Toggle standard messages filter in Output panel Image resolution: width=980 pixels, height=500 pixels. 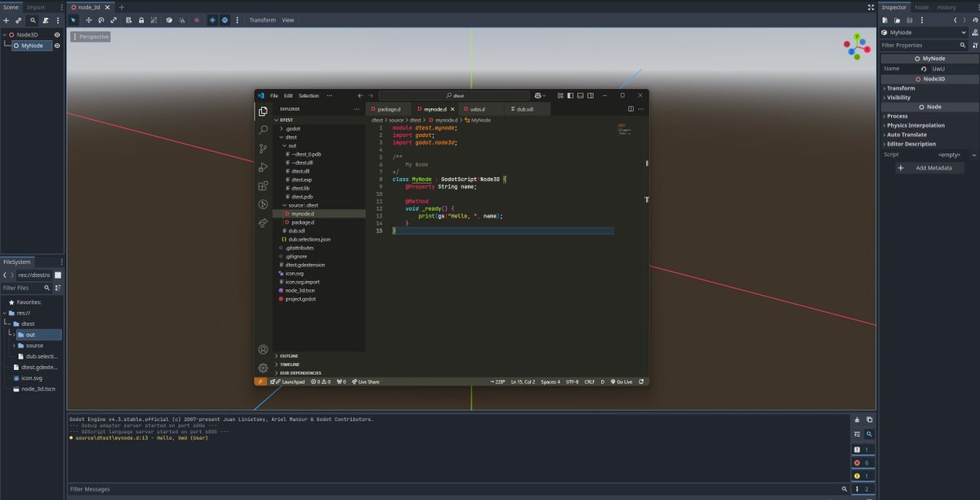(x=863, y=449)
